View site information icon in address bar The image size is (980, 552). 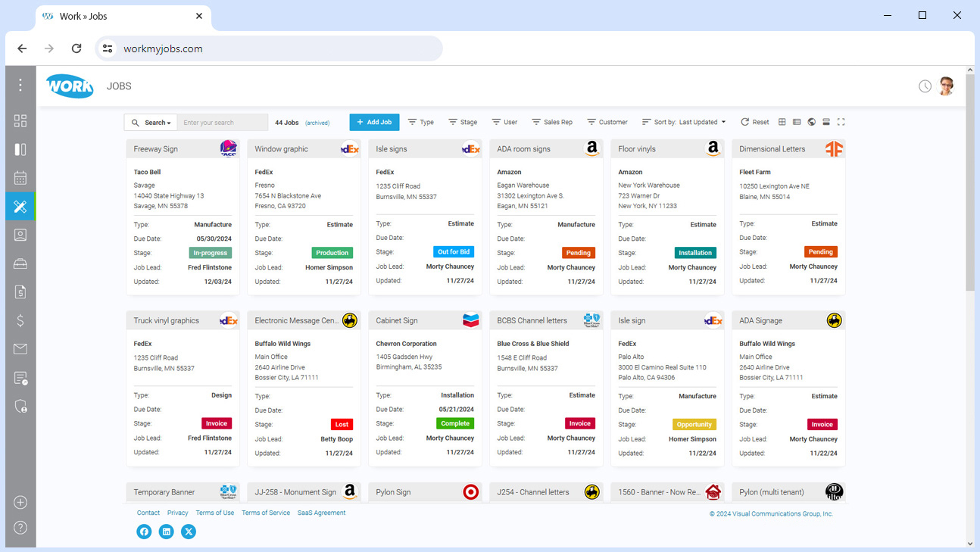tap(108, 48)
